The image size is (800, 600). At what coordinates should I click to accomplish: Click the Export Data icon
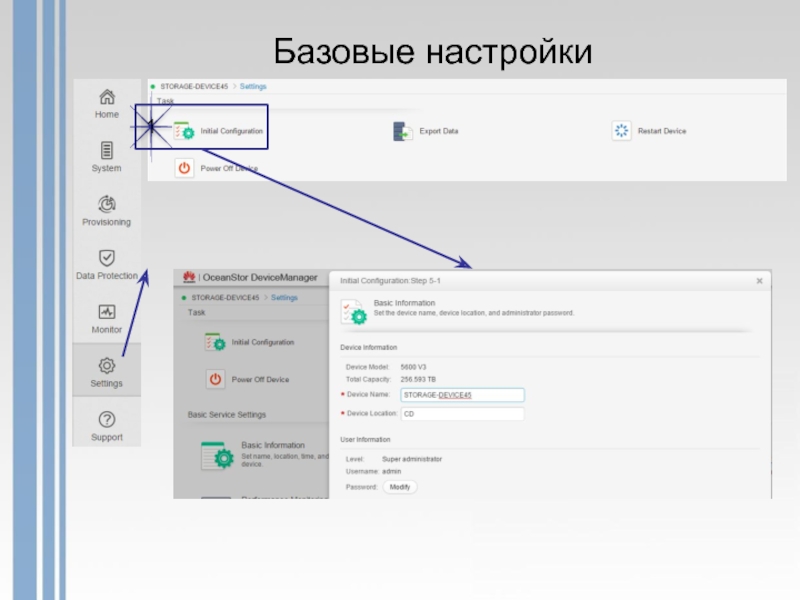[x=403, y=131]
